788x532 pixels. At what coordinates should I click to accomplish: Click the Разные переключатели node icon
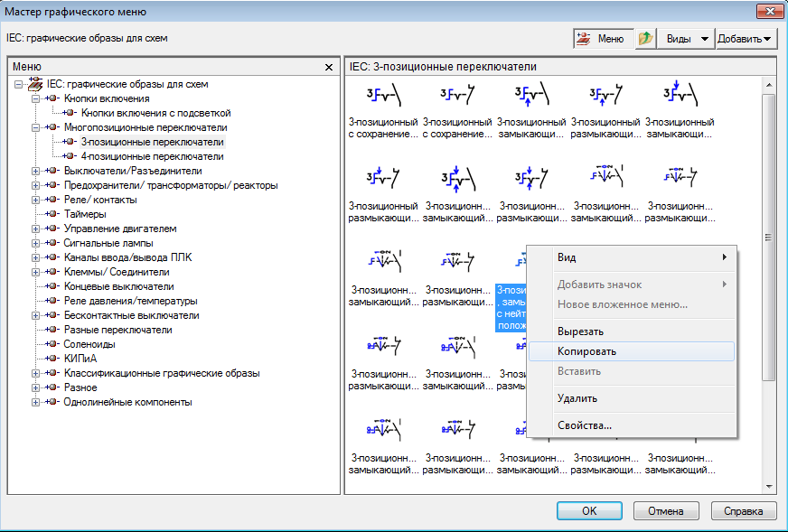pos(52,330)
